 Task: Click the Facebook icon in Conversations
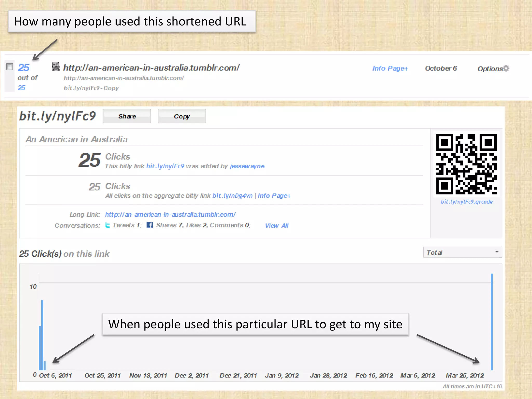pos(150,225)
